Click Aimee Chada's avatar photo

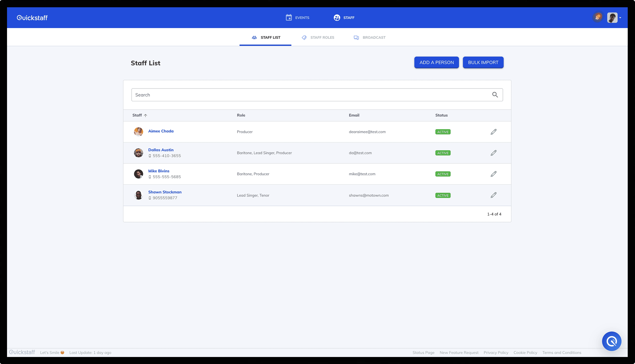pyautogui.click(x=138, y=132)
